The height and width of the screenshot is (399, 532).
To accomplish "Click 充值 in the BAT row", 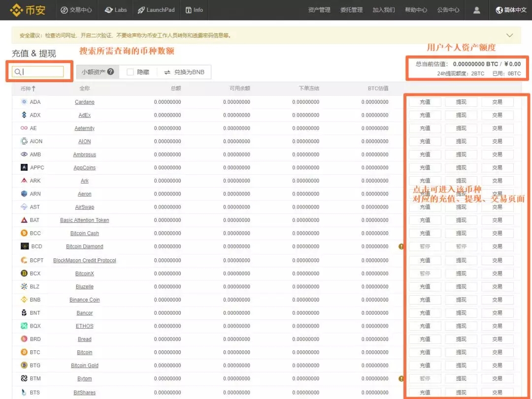I will [x=425, y=220].
